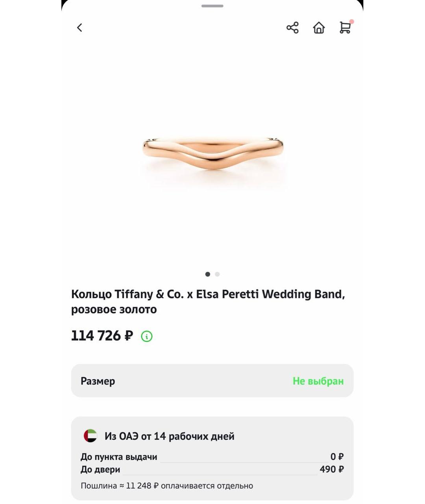Screen dimensions: 425x504
Task: Tap the product title Tiffany & Co ring
Action: pos(209,301)
